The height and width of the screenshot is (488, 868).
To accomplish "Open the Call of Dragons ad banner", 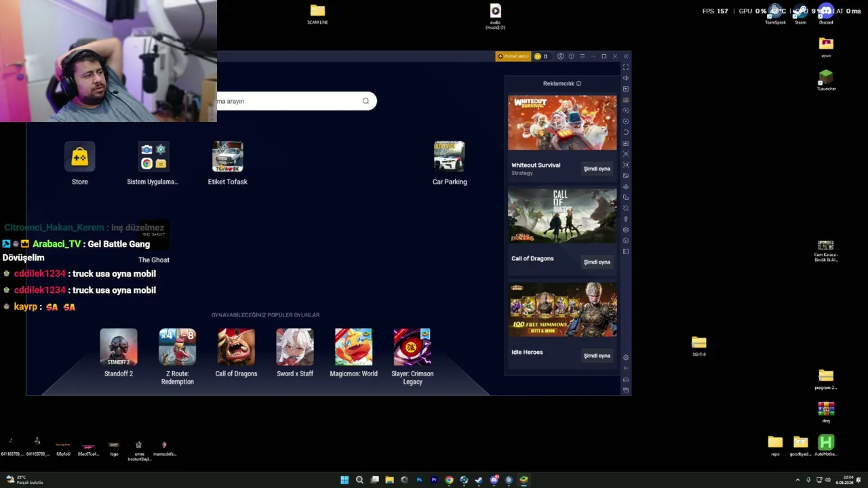I will 562,216.
